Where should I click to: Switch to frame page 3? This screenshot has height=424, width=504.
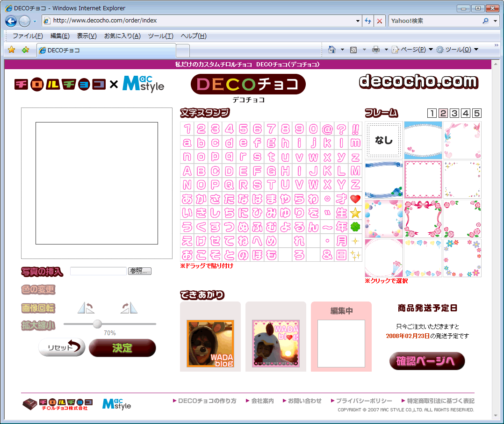click(x=454, y=113)
